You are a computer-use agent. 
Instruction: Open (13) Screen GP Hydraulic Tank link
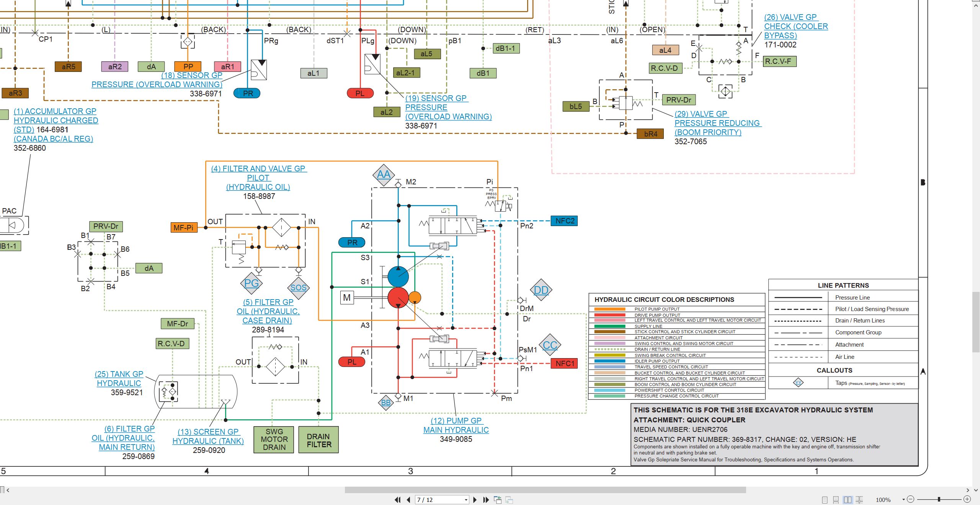click(x=208, y=437)
